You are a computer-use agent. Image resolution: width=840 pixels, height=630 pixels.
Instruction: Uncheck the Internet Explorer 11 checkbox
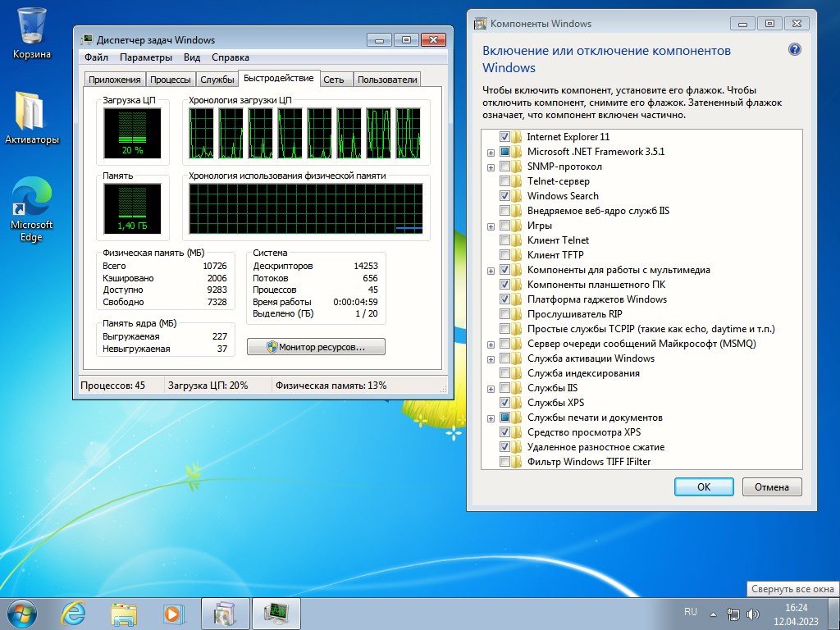click(504, 137)
